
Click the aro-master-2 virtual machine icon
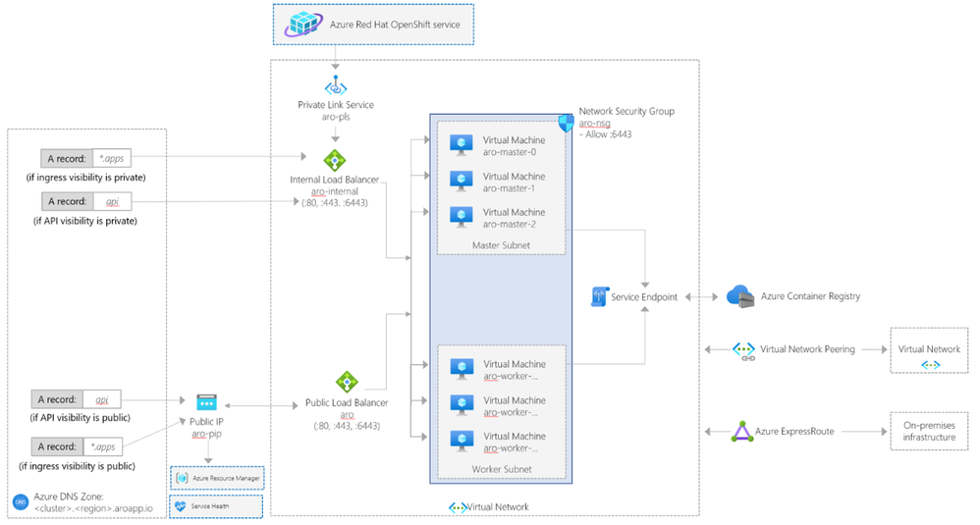462,217
